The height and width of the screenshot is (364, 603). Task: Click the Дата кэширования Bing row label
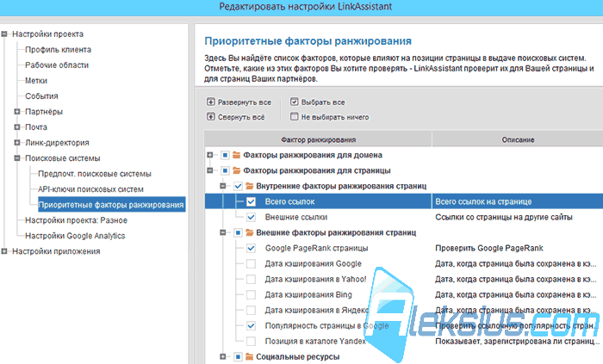(x=308, y=295)
